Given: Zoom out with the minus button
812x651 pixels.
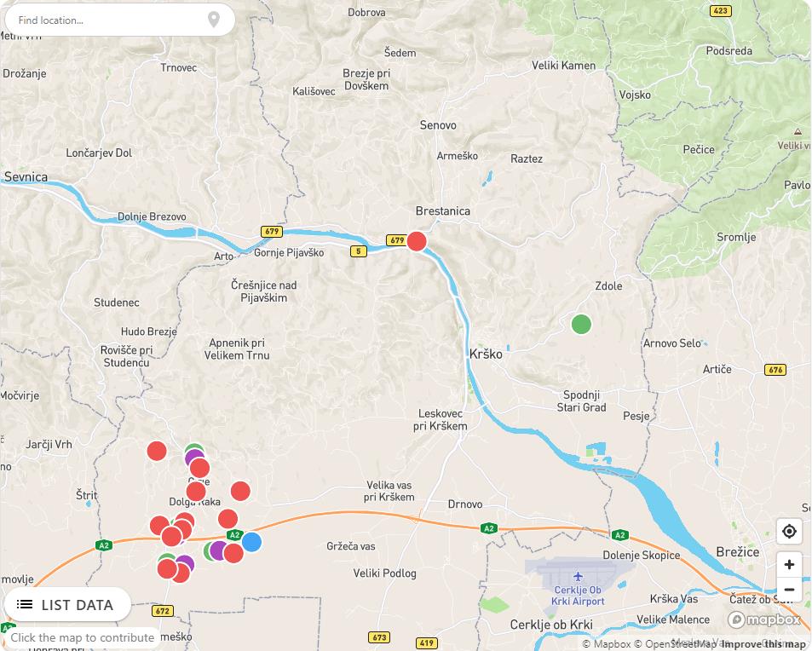Looking at the screenshot, I should [x=789, y=590].
